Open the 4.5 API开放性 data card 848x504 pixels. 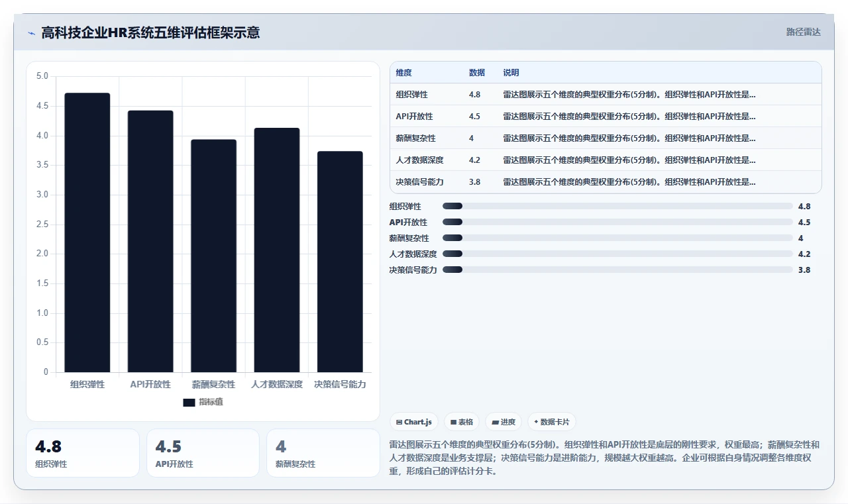pos(203,453)
